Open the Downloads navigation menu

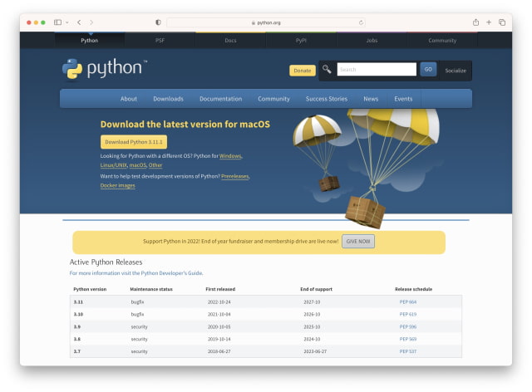[x=168, y=99]
